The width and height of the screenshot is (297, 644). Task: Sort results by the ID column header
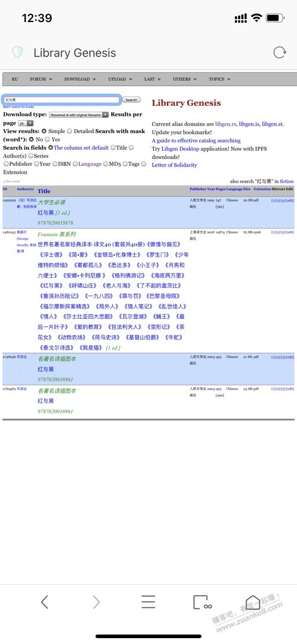point(5,189)
